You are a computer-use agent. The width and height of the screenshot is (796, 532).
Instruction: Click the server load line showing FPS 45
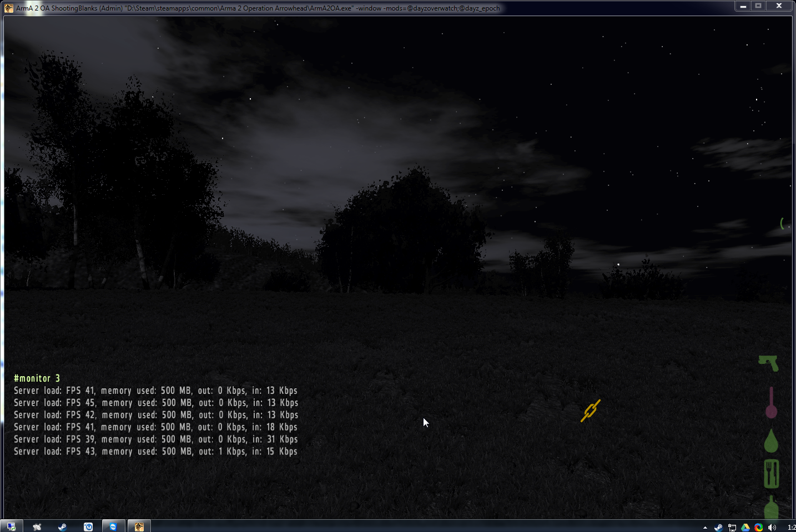click(x=156, y=403)
